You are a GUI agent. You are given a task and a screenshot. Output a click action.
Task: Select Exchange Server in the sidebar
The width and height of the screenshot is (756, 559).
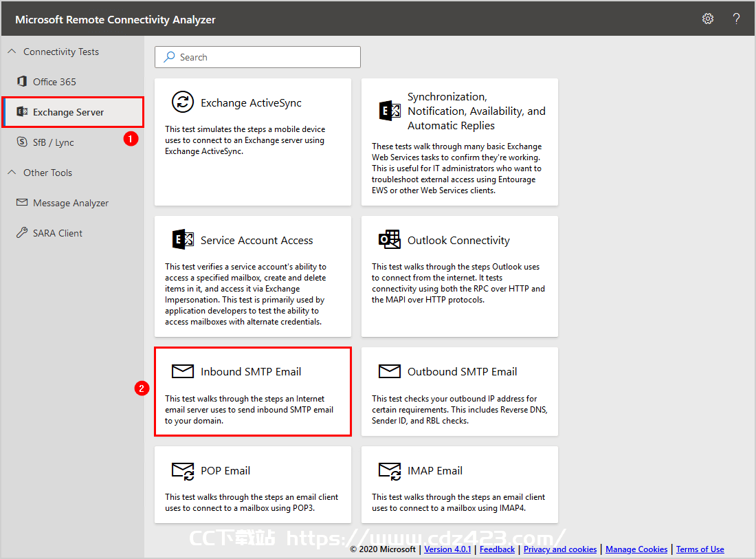pos(73,112)
